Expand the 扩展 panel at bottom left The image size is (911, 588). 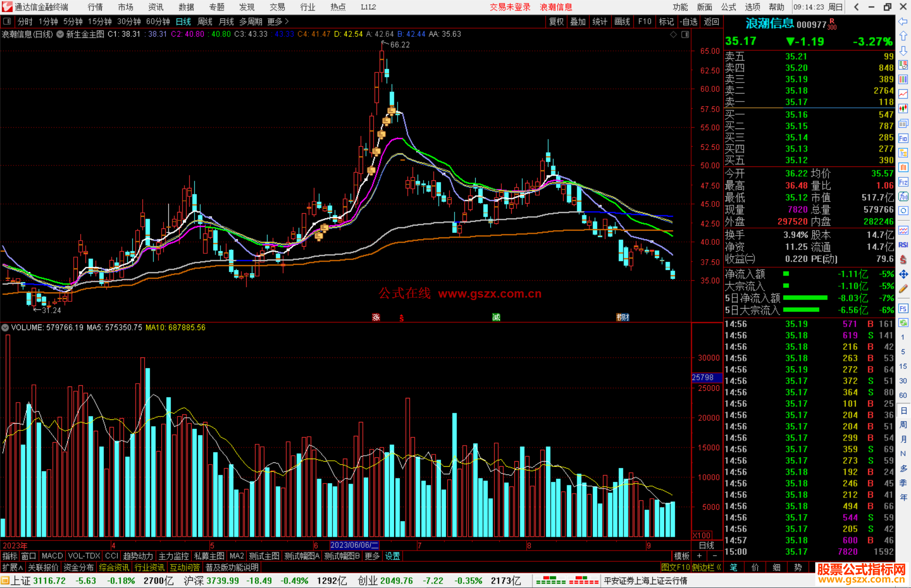(13, 567)
